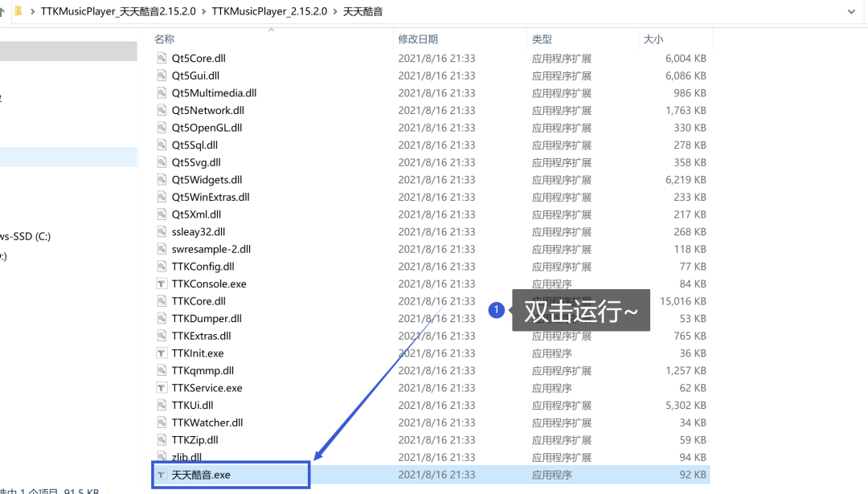The height and width of the screenshot is (494, 868).
Task: Click the 1,257 KB size cell
Action: click(x=686, y=370)
